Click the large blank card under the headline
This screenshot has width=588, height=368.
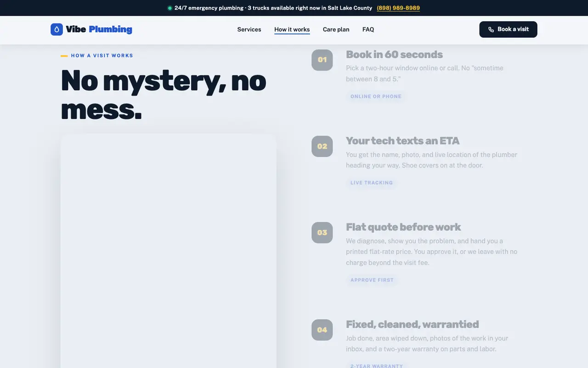pos(169,251)
